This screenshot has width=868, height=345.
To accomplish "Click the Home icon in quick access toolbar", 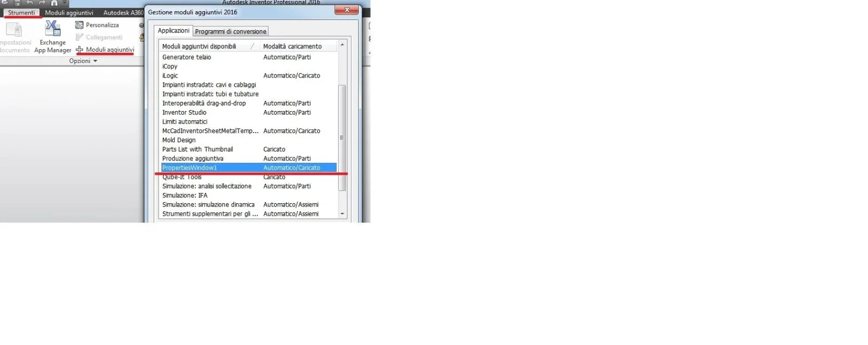I will click(54, 3).
